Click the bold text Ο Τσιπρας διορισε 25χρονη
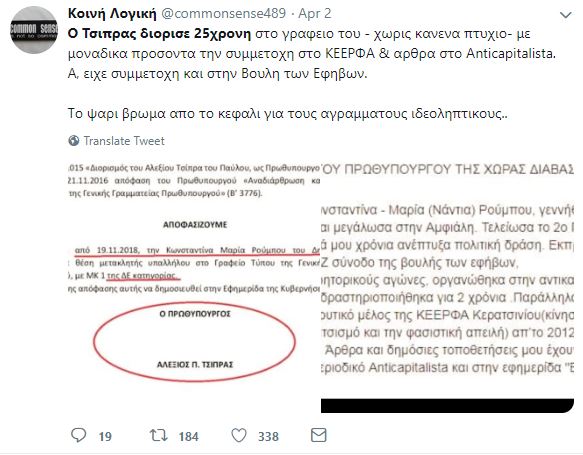The image size is (583, 455). click(160, 34)
